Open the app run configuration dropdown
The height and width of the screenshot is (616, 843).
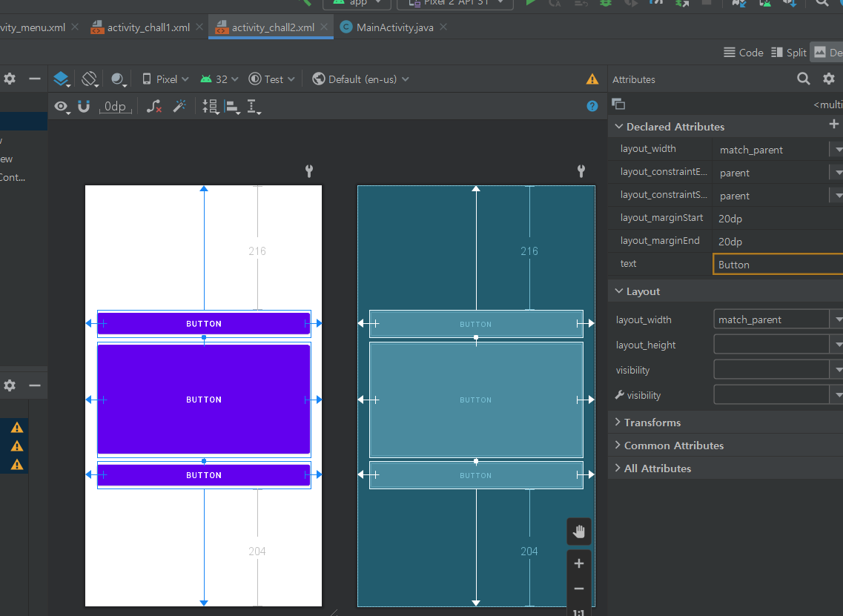[357, 3]
